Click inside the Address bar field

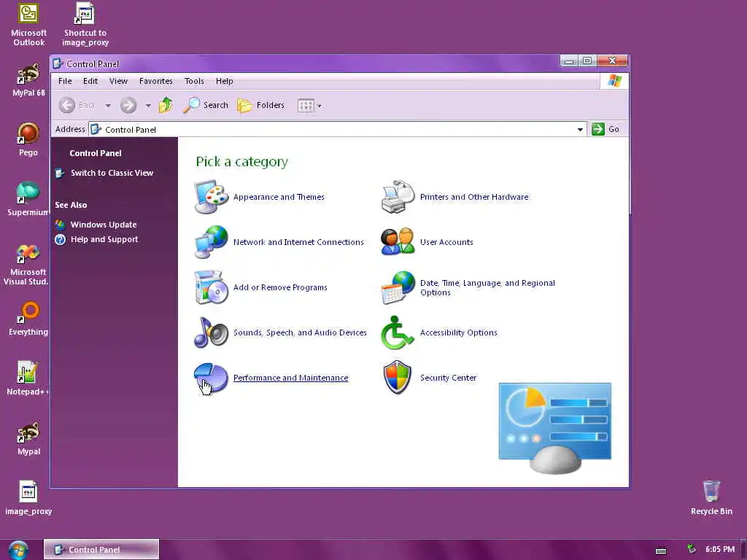(x=337, y=129)
